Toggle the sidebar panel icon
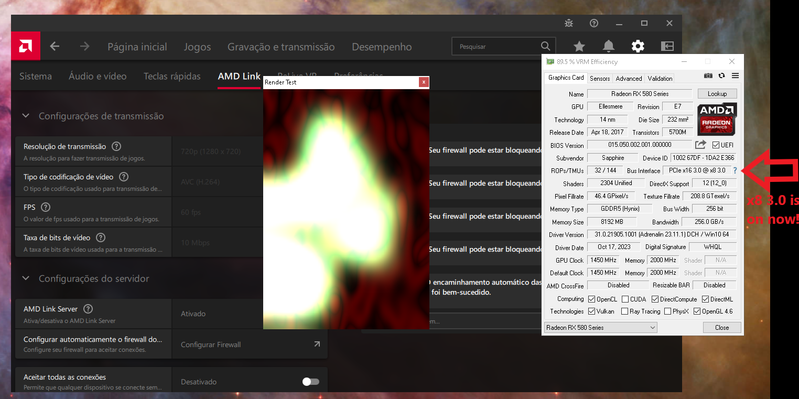This screenshot has width=799, height=399. [667, 46]
